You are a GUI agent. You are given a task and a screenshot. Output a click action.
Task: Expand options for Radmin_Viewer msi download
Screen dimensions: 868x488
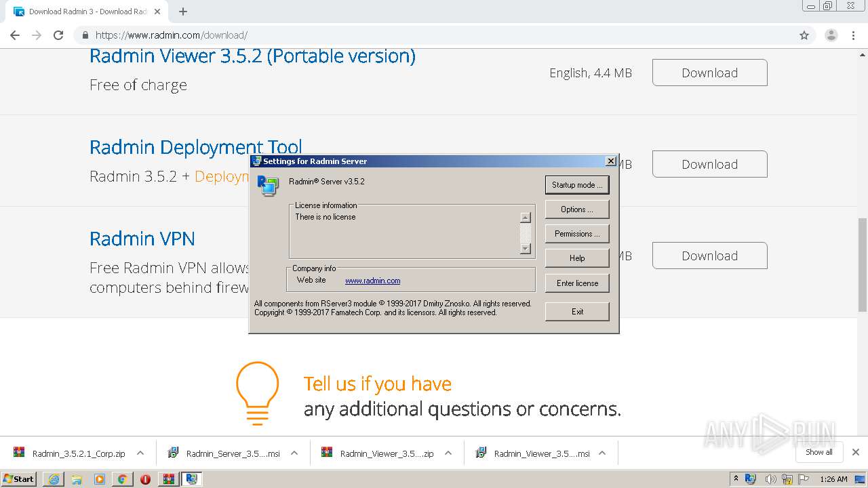(602, 453)
